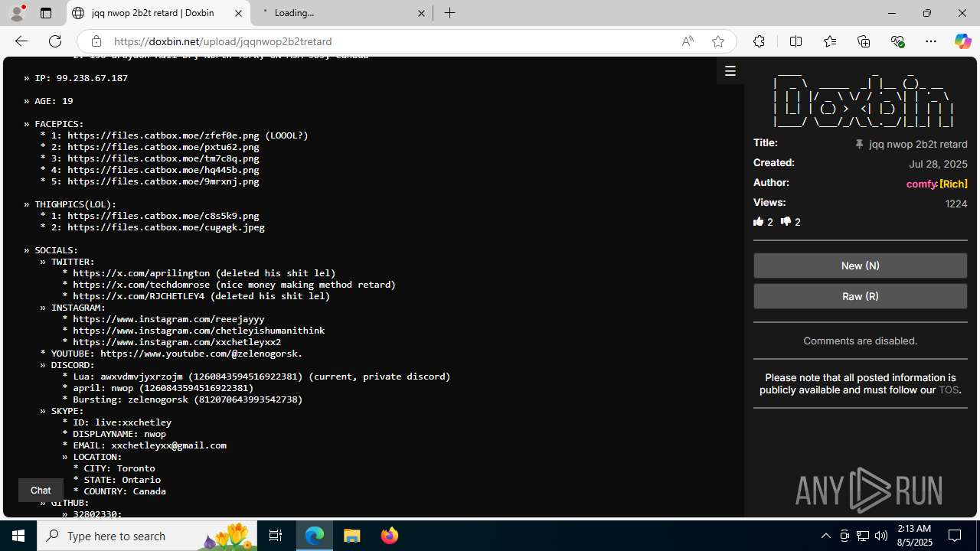Image resolution: width=980 pixels, height=551 pixels.
Task: Switch to the Doxbin browser tab
Action: (158, 13)
